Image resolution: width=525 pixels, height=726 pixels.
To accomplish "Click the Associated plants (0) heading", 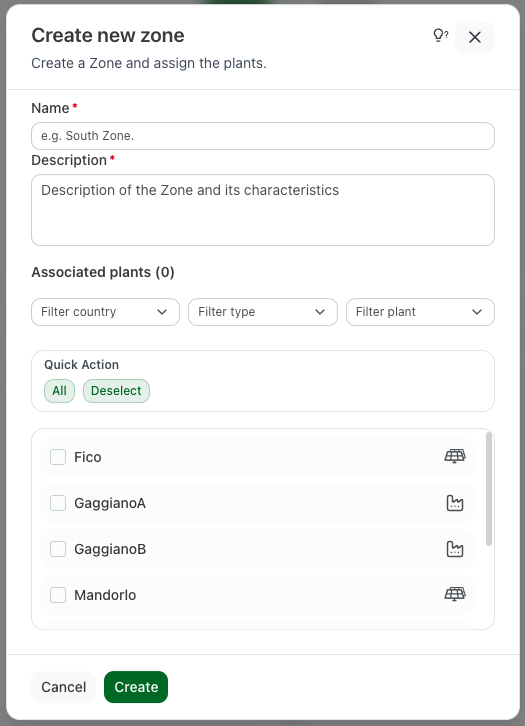I will [103, 272].
